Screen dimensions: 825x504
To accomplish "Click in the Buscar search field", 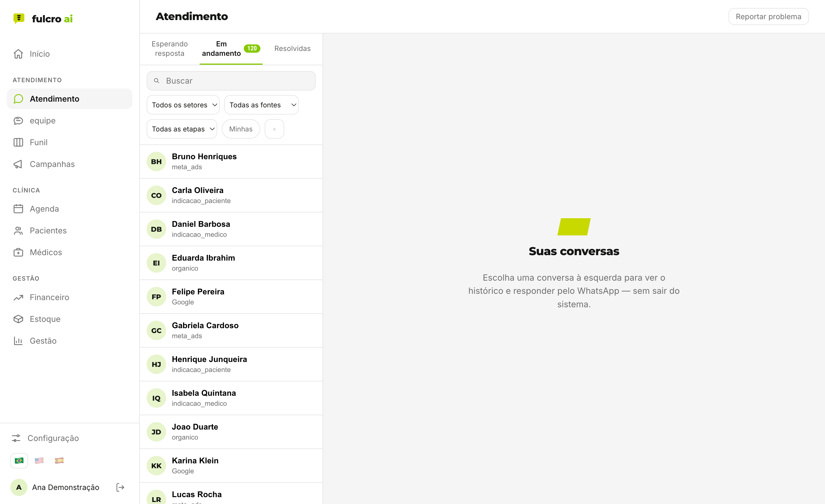I will (x=231, y=81).
